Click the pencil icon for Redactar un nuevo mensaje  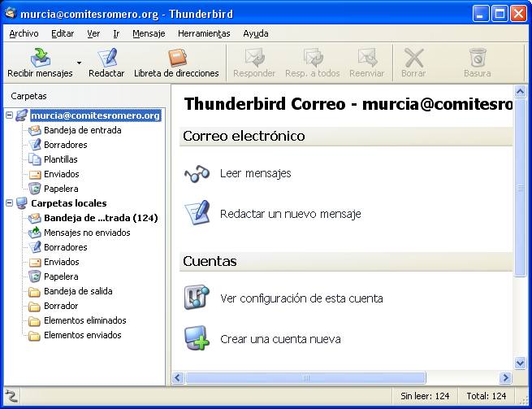(x=197, y=214)
